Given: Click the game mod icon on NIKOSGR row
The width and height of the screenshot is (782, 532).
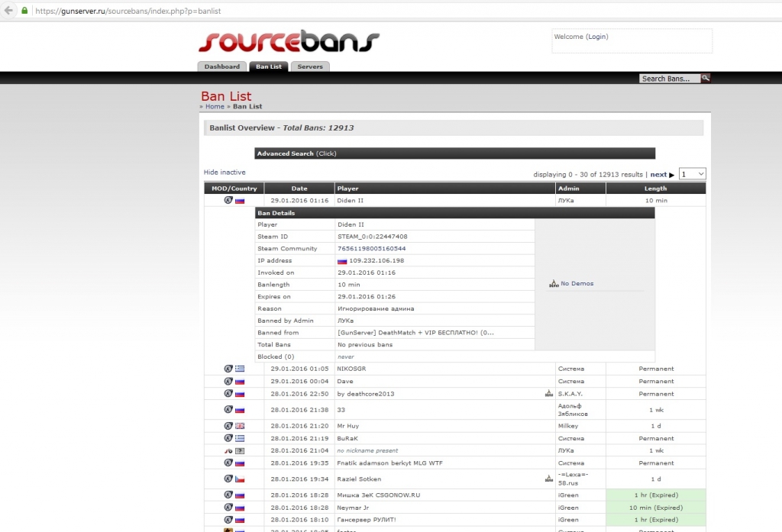Looking at the screenshot, I should [x=228, y=369].
